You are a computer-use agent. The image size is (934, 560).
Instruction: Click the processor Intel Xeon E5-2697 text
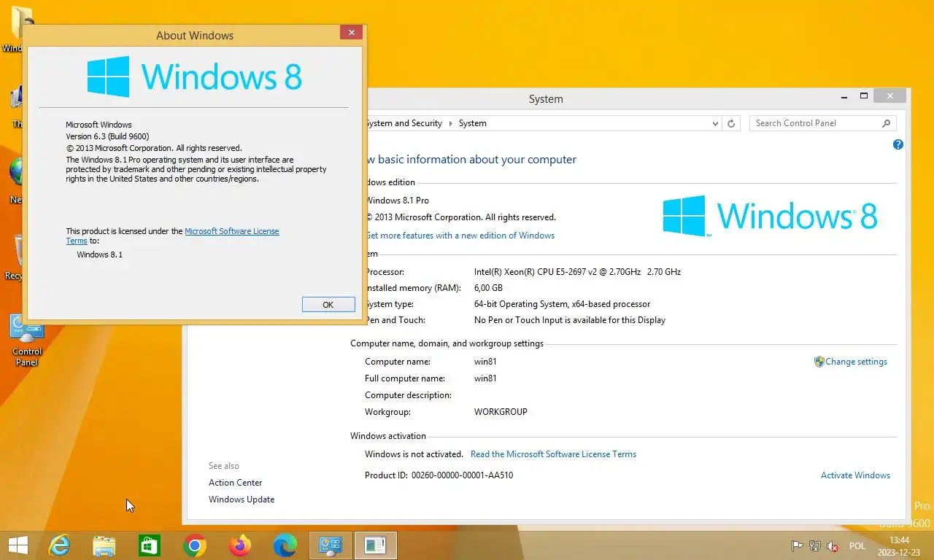click(x=577, y=272)
